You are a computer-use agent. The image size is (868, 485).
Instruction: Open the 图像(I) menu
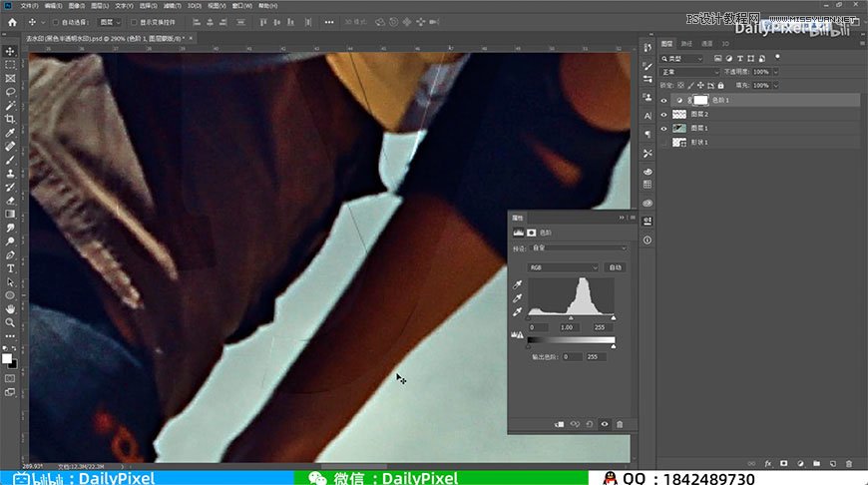(x=77, y=6)
